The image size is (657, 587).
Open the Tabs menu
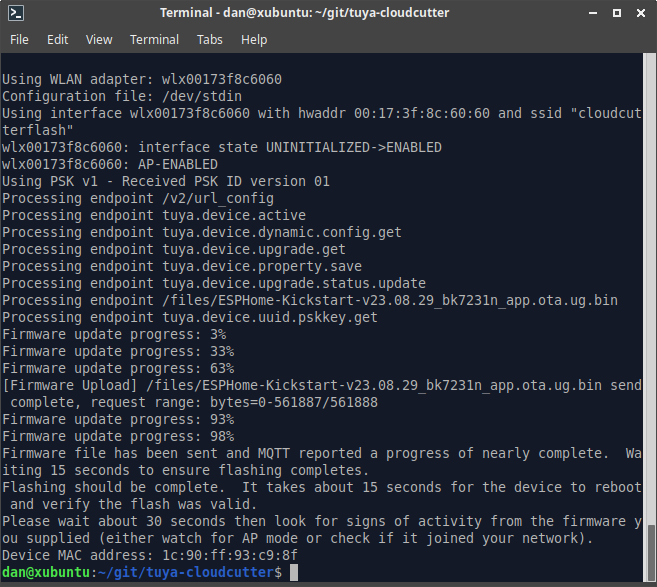210,40
